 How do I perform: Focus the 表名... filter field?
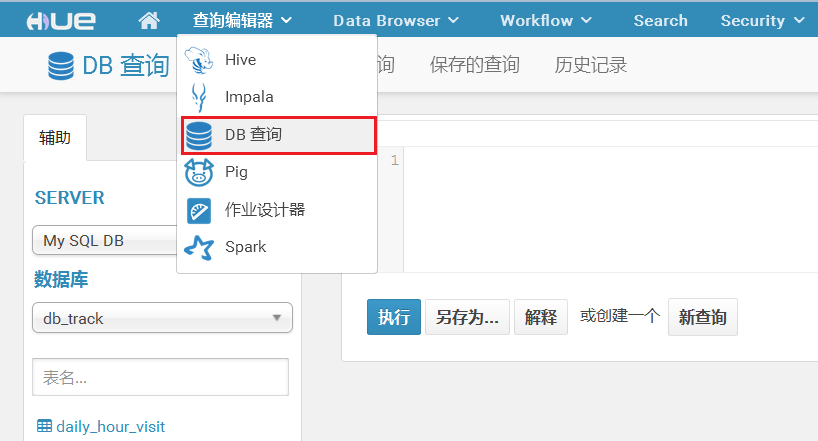click(x=160, y=377)
